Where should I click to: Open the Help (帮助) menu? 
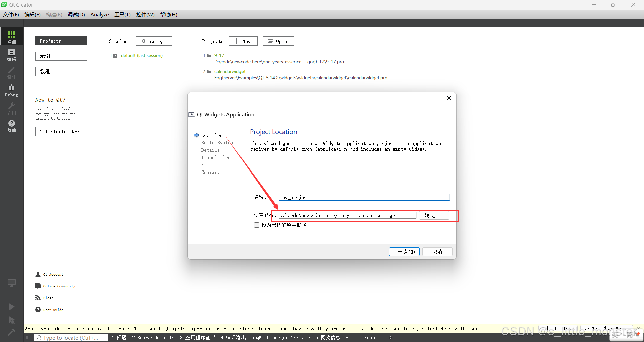[x=169, y=14]
